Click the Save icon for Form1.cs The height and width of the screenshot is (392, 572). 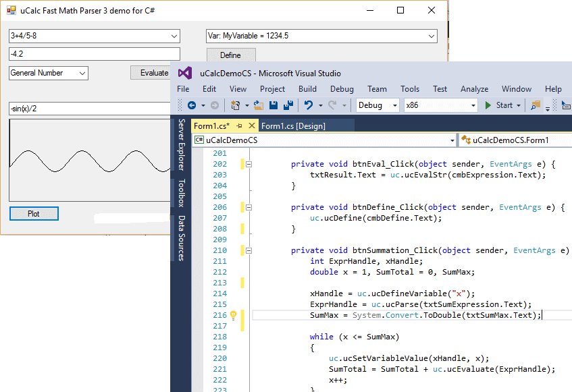[274, 105]
